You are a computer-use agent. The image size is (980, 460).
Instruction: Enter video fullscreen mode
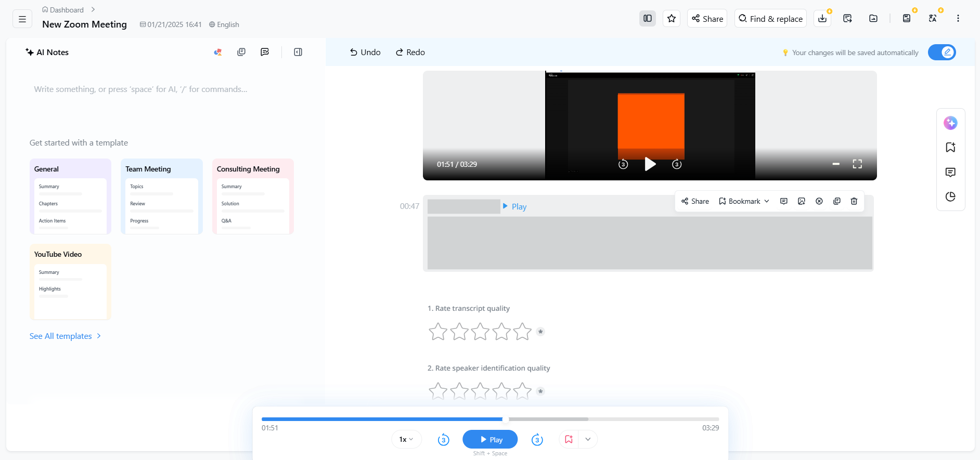click(x=857, y=164)
